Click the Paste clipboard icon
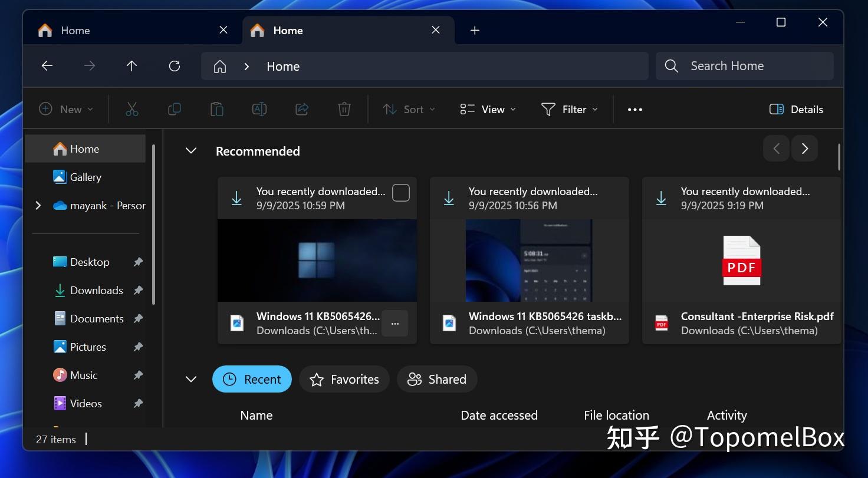 coord(217,109)
